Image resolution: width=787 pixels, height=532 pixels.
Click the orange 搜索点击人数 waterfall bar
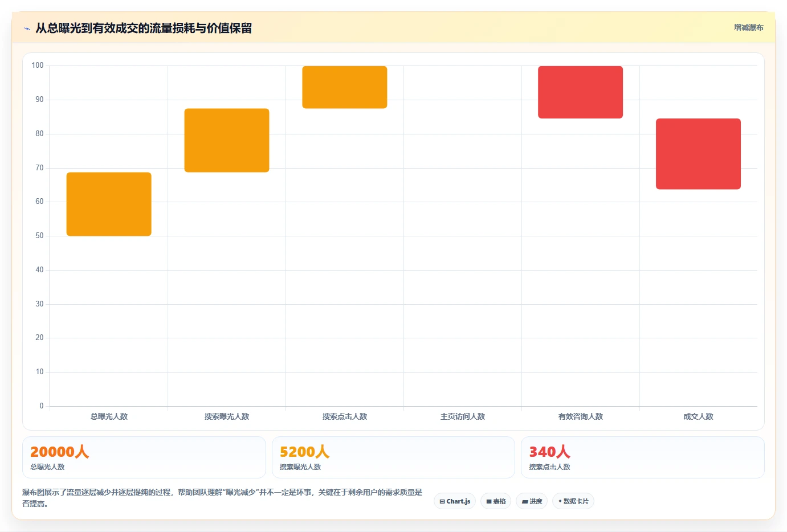[345, 87]
